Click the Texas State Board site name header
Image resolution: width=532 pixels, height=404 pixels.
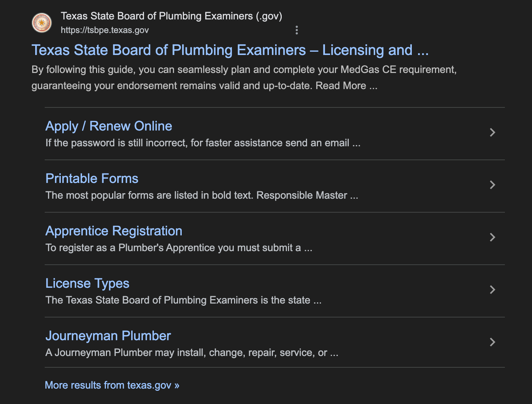(x=172, y=16)
